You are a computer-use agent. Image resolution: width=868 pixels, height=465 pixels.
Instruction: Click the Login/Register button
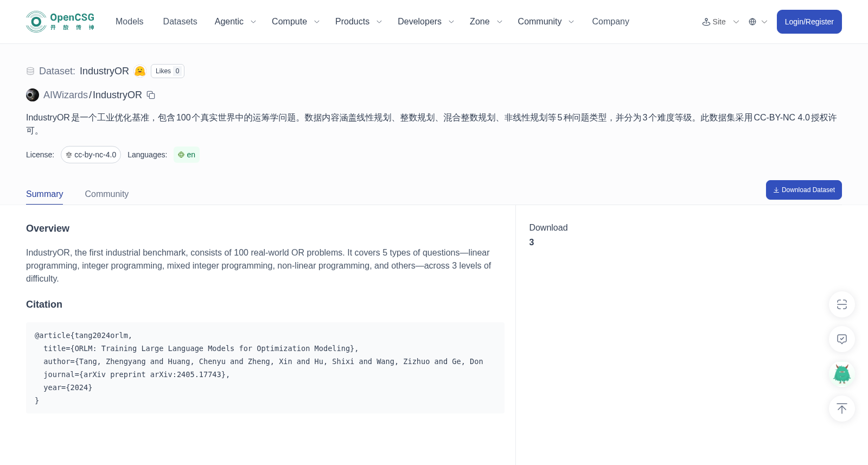[809, 22]
